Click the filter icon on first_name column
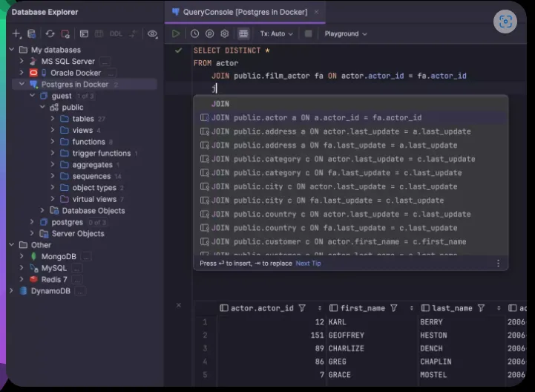 point(393,308)
